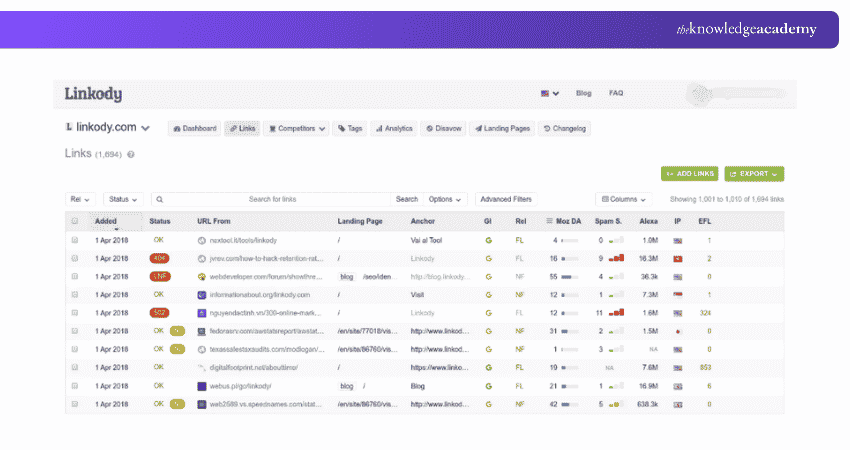This screenshot has height=450, width=850.
Task: Open the Blog link in header
Action: pos(583,93)
